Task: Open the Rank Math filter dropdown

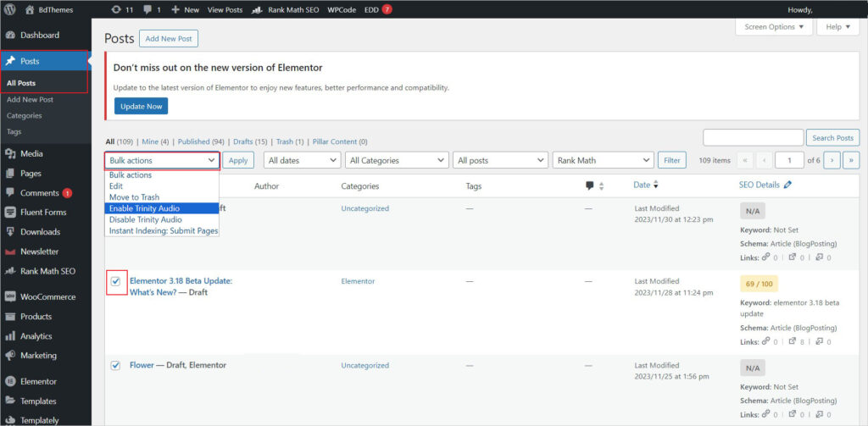Action: pos(603,160)
